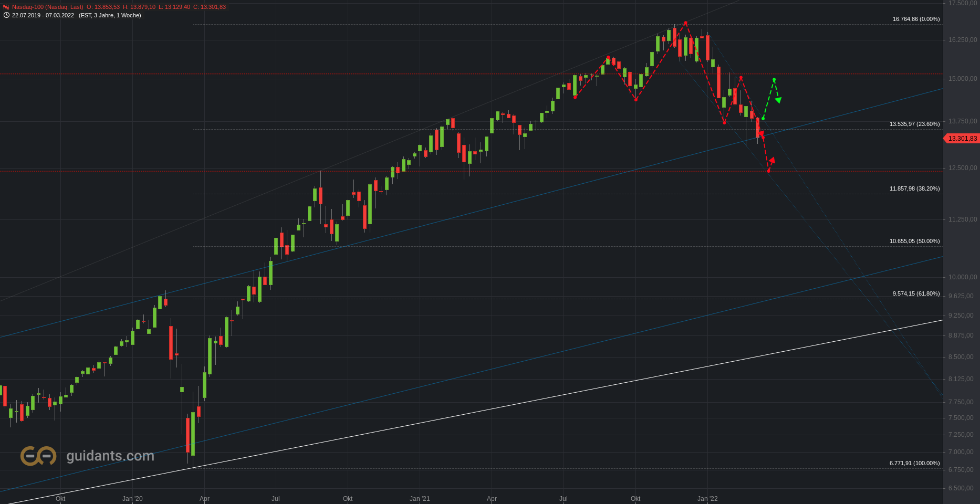Click the 7.500,00 price axis label
Viewport: 980px width, 504px height.
click(x=961, y=418)
